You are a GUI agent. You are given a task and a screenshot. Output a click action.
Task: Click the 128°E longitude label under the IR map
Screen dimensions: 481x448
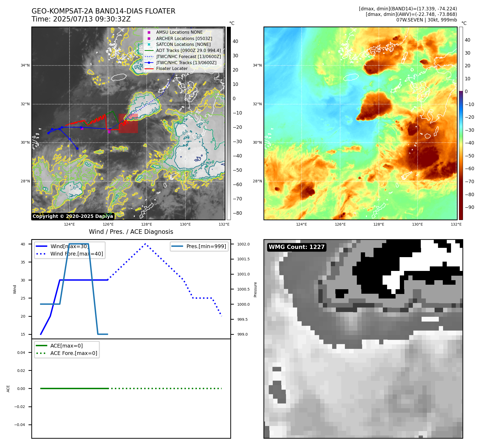[146, 224]
